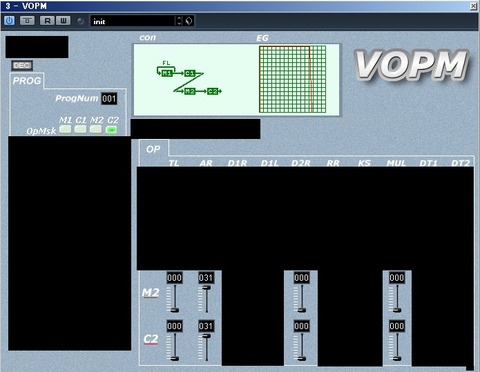Click the DT2 column header
The width and height of the screenshot is (480, 372).
tap(460, 163)
